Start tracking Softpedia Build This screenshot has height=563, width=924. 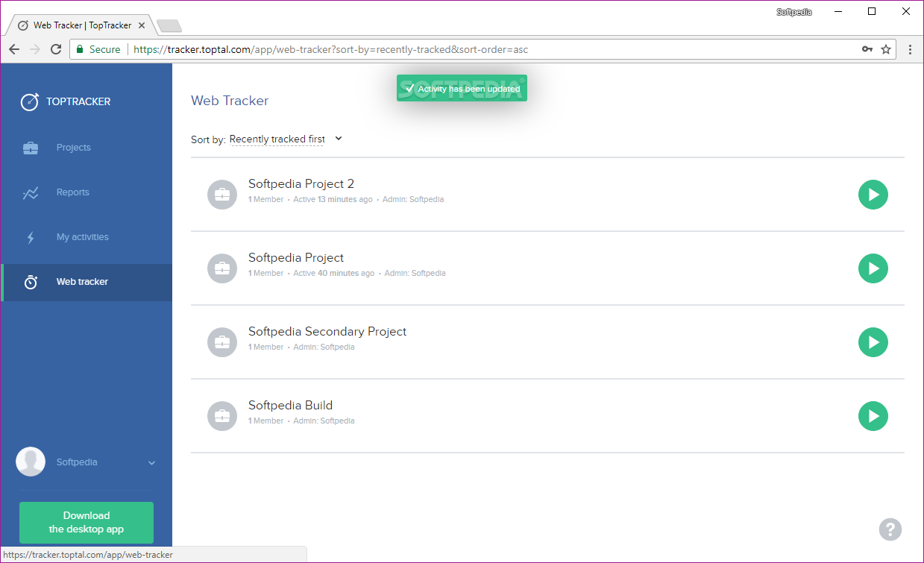[873, 416]
